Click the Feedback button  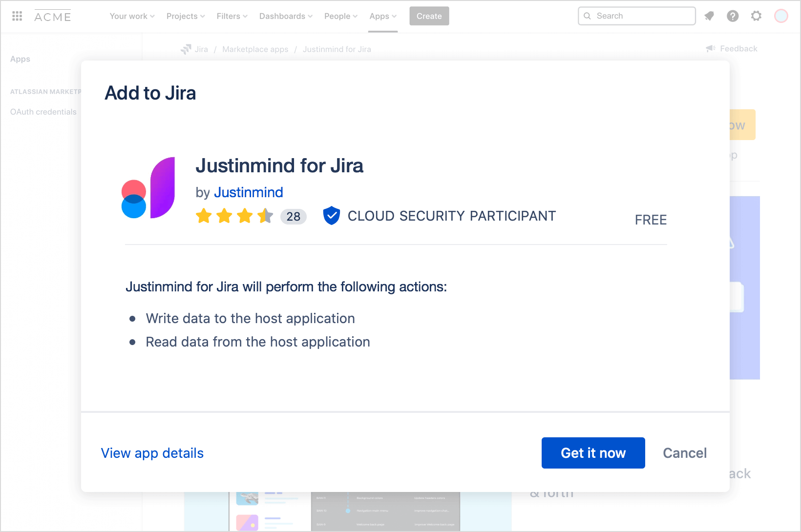click(x=732, y=48)
